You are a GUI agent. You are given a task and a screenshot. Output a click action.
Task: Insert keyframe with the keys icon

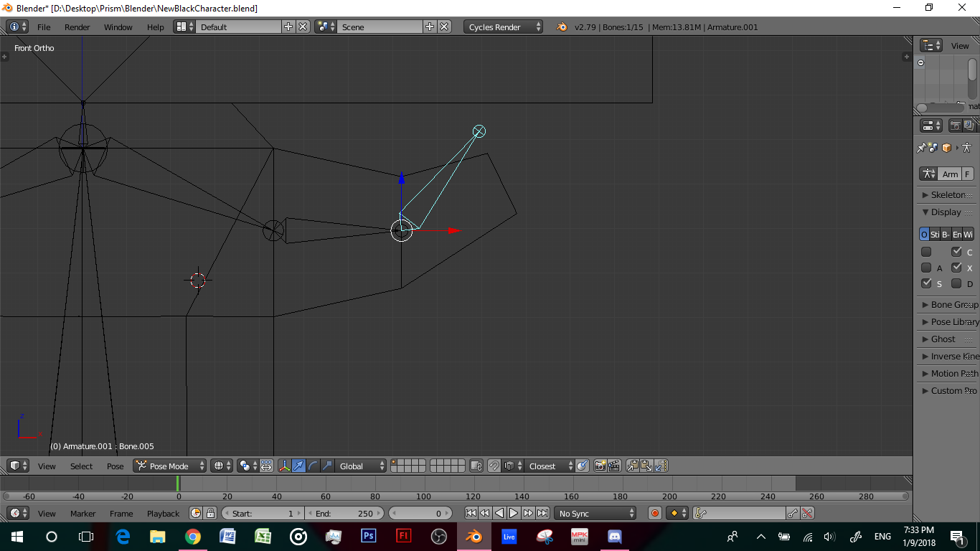pyautogui.click(x=793, y=513)
